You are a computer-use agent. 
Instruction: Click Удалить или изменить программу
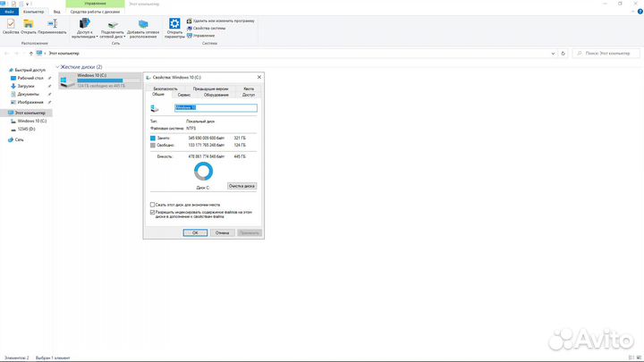(x=221, y=21)
